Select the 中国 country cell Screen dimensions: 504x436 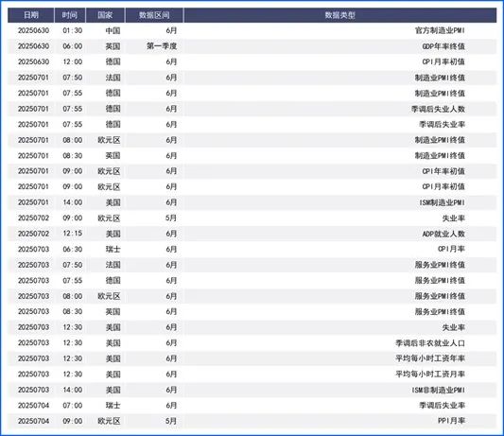[113, 31]
